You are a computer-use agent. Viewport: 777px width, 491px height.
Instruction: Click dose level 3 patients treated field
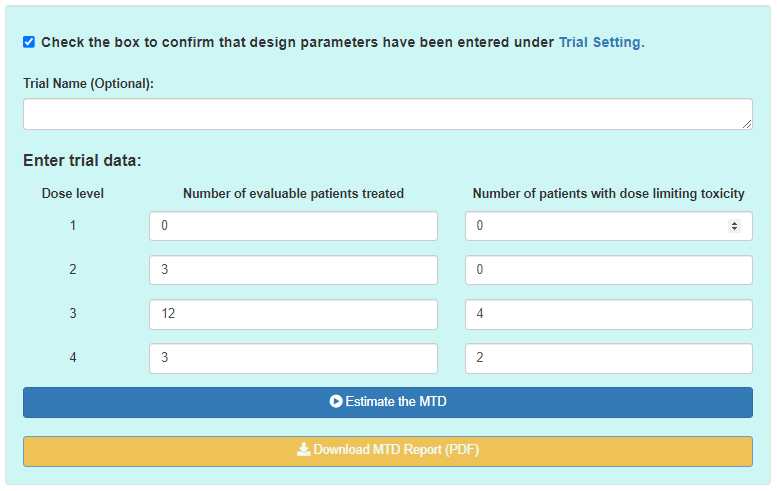pos(293,314)
